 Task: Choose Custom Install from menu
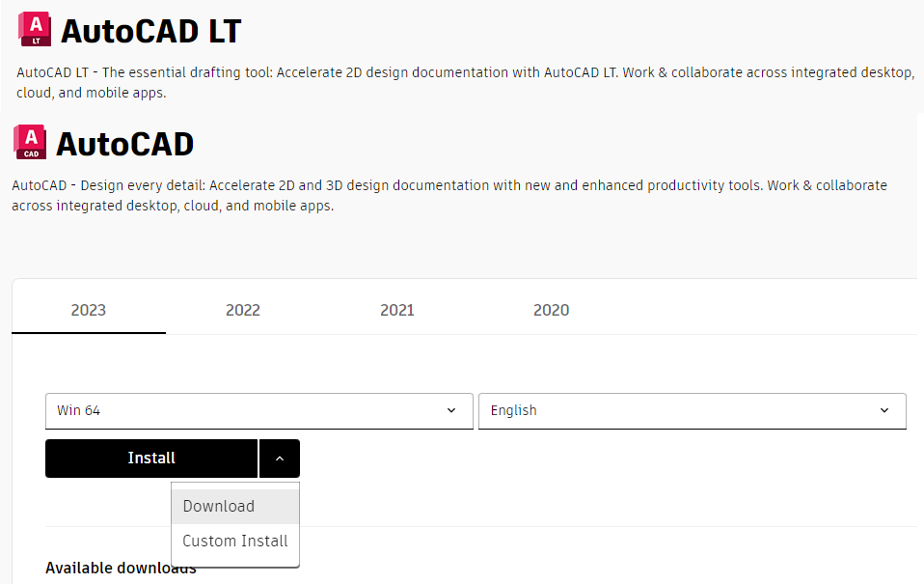click(235, 541)
